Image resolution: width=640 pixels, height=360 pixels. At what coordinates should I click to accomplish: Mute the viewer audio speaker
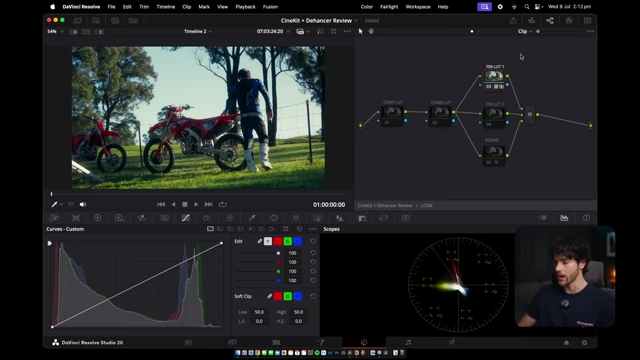(x=83, y=204)
